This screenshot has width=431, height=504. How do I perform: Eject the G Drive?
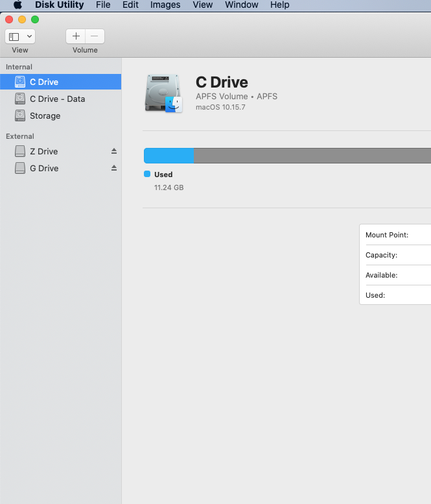click(114, 168)
